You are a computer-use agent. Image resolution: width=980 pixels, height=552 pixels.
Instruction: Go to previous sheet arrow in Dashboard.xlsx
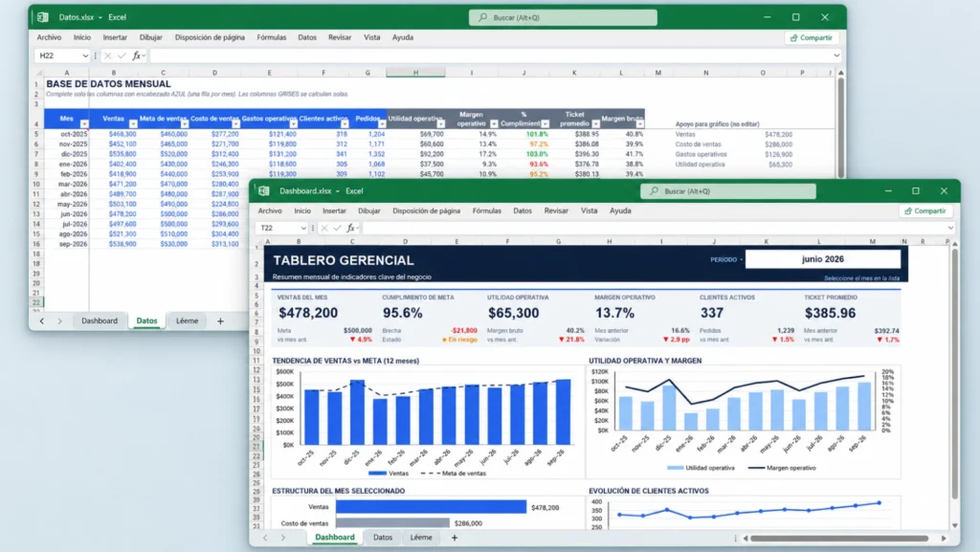coord(265,537)
